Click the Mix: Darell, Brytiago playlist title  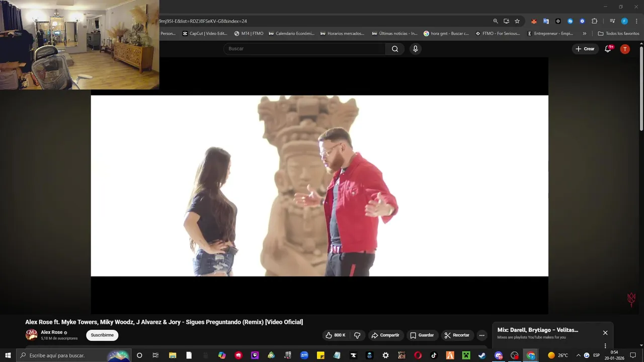538,330
